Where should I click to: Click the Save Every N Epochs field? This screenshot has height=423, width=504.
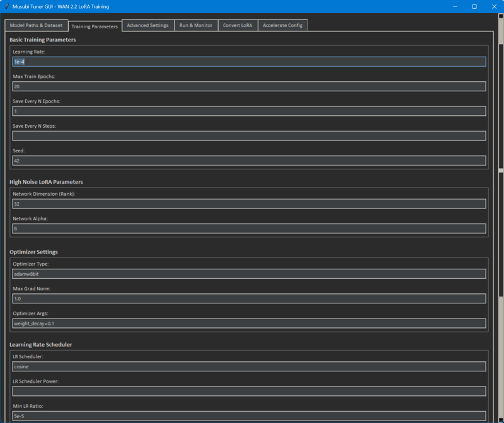pyautogui.click(x=249, y=111)
